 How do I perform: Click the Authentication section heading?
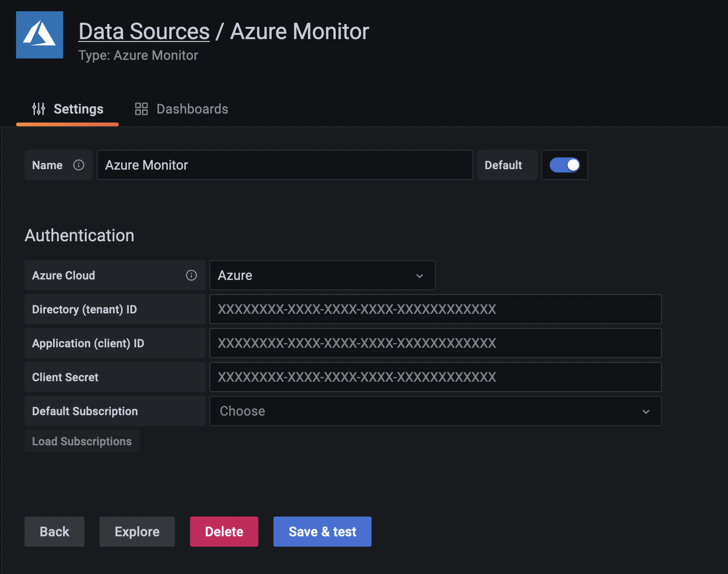coord(80,236)
